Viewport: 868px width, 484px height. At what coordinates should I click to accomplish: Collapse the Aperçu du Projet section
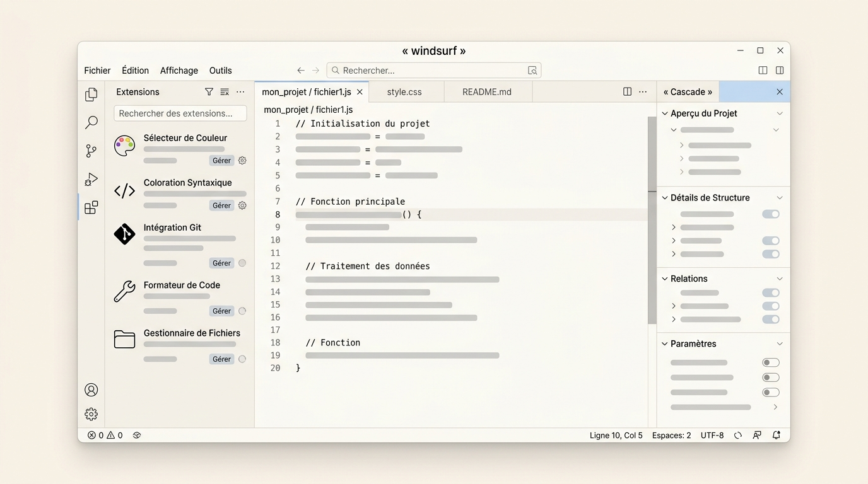(665, 113)
